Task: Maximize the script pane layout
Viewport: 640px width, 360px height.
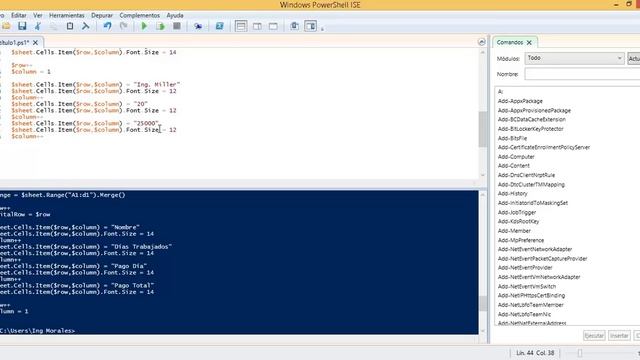Action: 273,26
